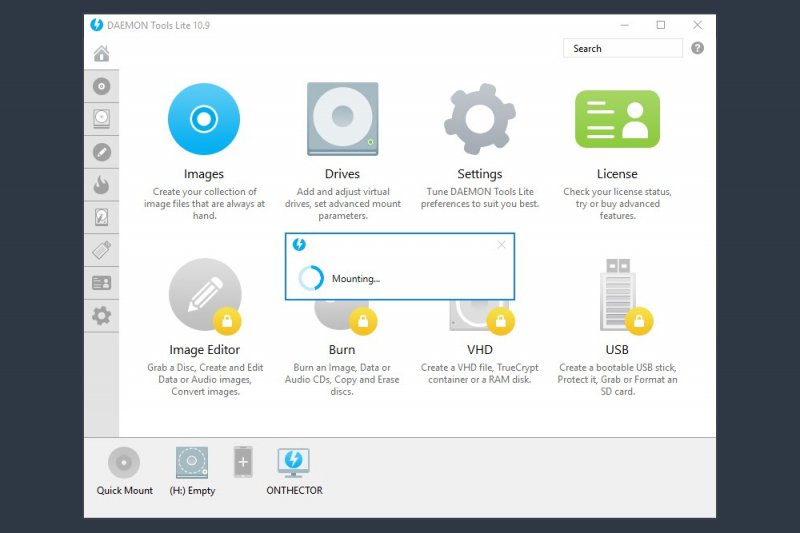
Task: Open help via the question mark icon
Action: (x=697, y=48)
